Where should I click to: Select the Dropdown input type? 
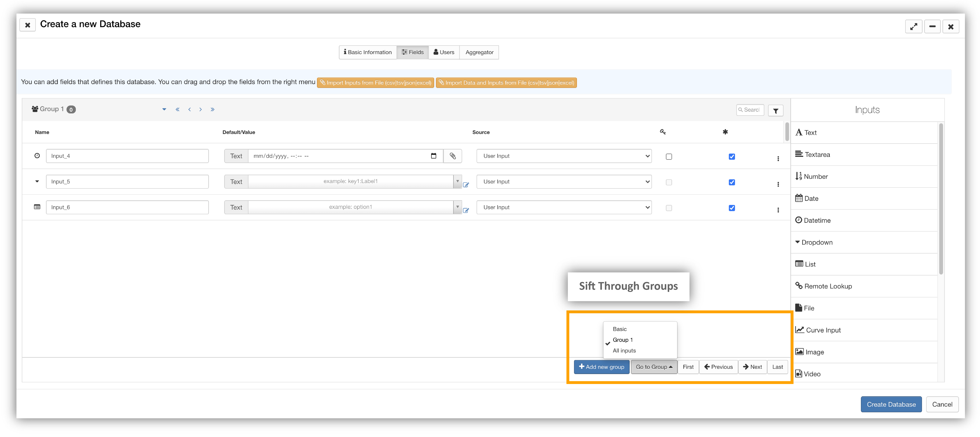(x=864, y=242)
